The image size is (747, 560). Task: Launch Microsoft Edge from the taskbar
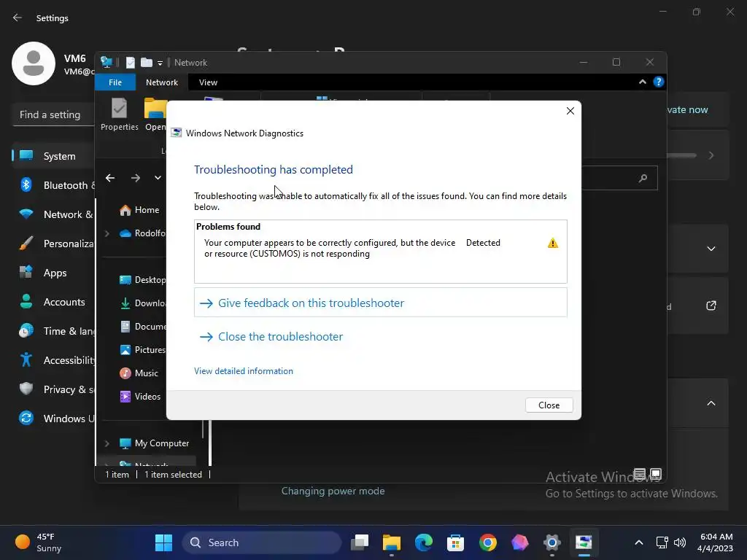[x=424, y=542]
